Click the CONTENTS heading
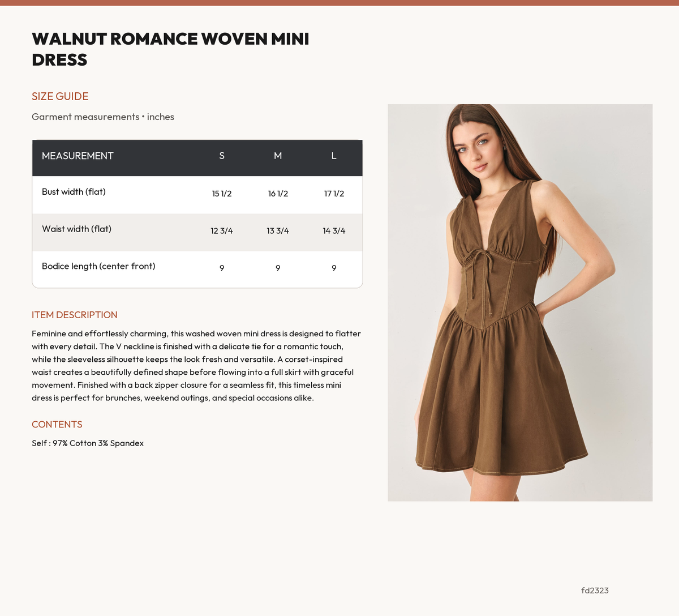 point(57,425)
